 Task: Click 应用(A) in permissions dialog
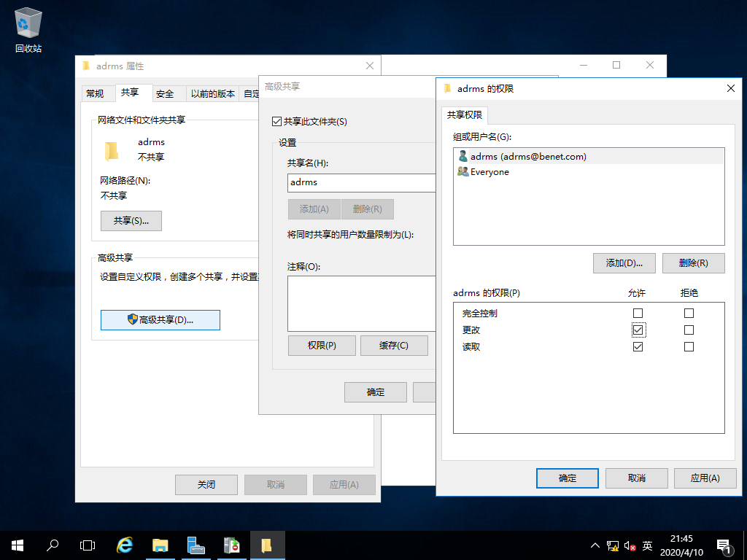coord(705,478)
